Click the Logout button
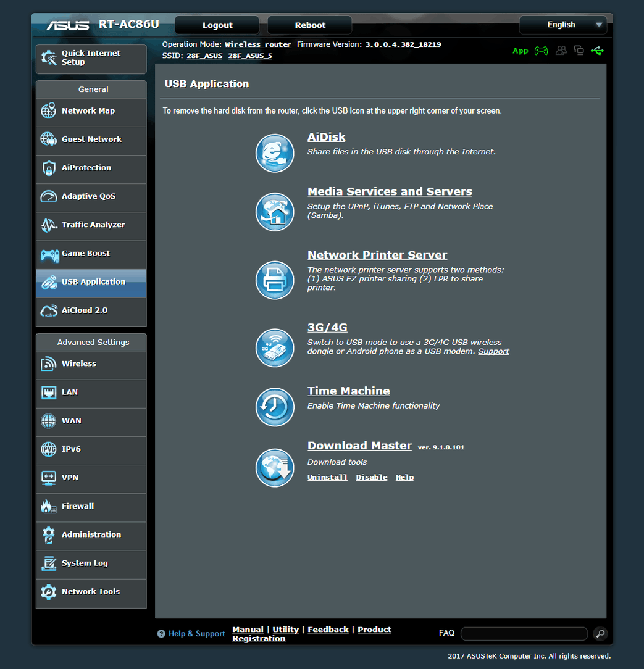Screen dimensions: 644x669 217,25
